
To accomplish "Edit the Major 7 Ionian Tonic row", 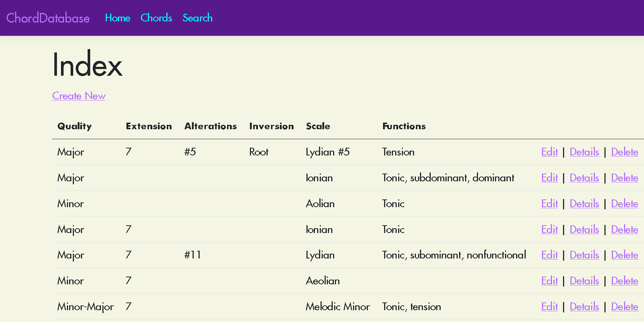I will [x=549, y=229].
